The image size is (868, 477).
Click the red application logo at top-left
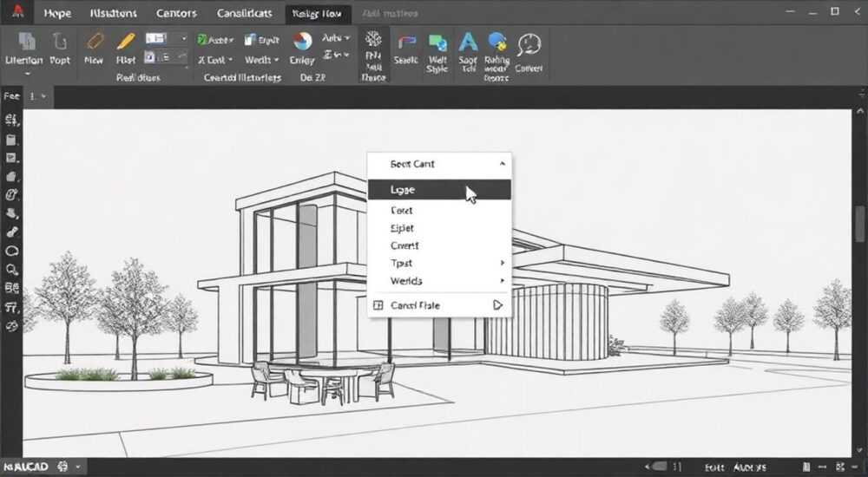(18, 11)
